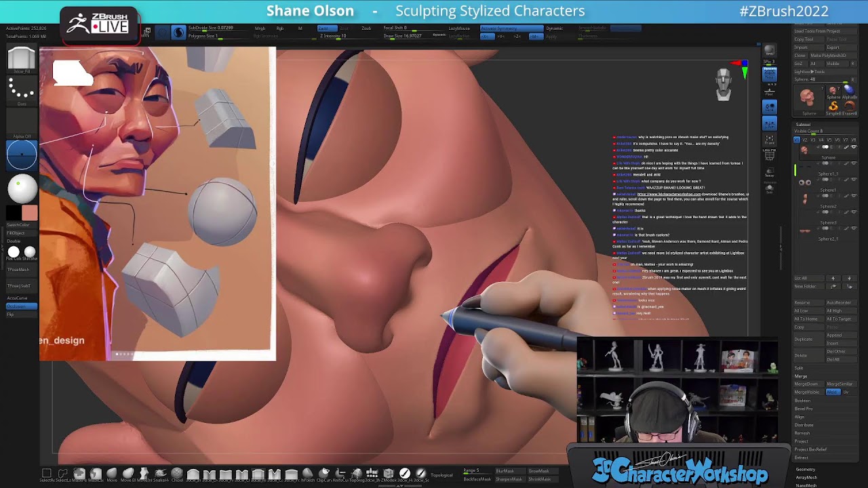Expand the Geometry subpalette

tap(806, 469)
